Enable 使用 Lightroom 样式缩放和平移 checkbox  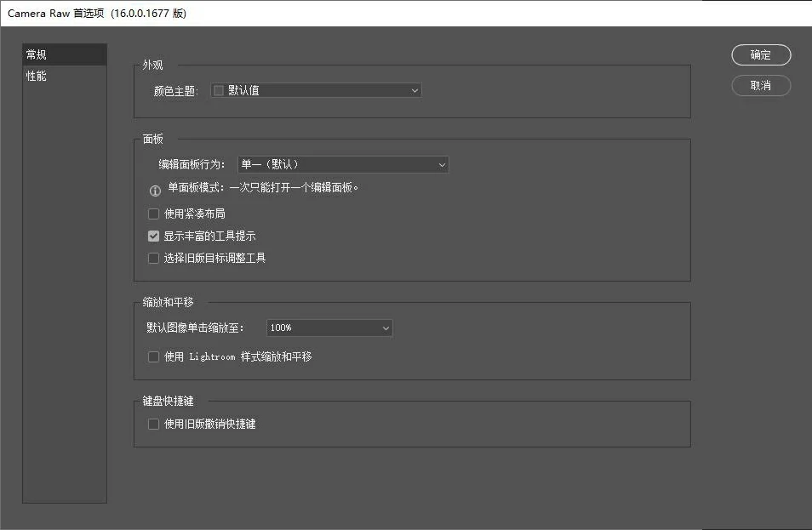(153, 356)
